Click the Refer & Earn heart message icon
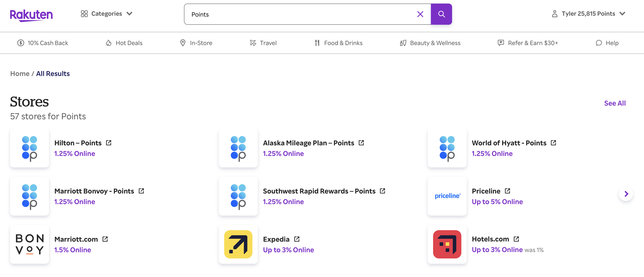This screenshot has height=277, width=644. pyautogui.click(x=501, y=43)
